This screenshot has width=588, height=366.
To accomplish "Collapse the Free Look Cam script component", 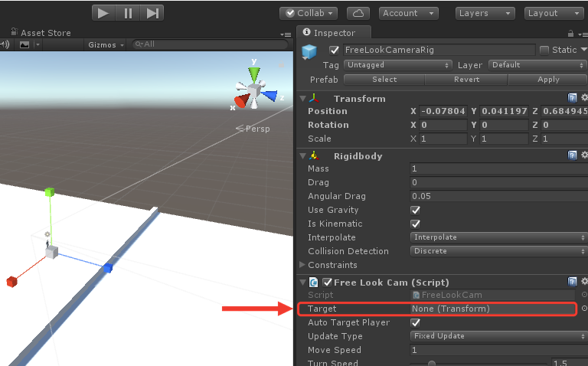I will point(303,283).
